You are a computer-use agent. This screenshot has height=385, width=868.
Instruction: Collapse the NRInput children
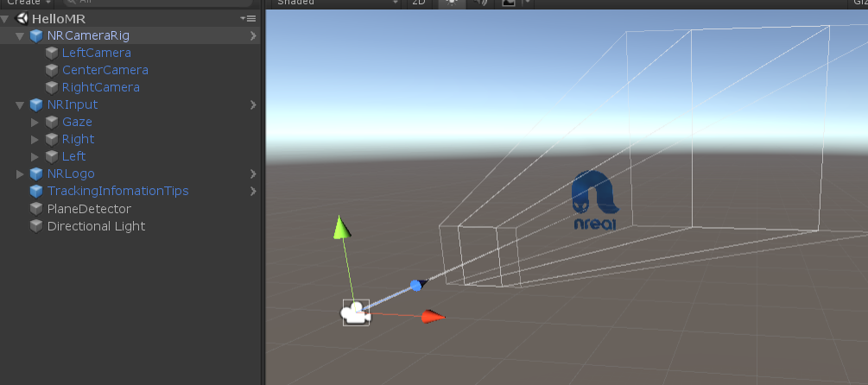pyautogui.click(x=20, y=105)
